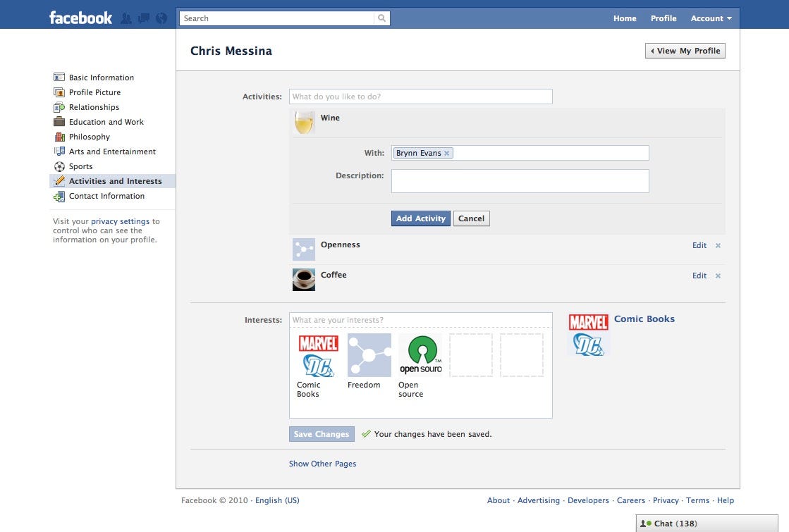Click the Comic Books preview image

tap(588, 335)
